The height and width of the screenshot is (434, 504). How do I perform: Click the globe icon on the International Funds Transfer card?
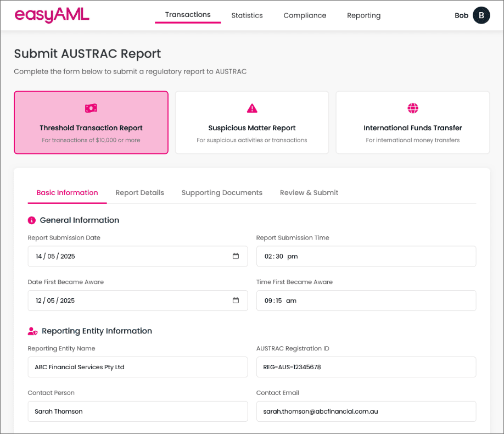[x=413, y=108]
